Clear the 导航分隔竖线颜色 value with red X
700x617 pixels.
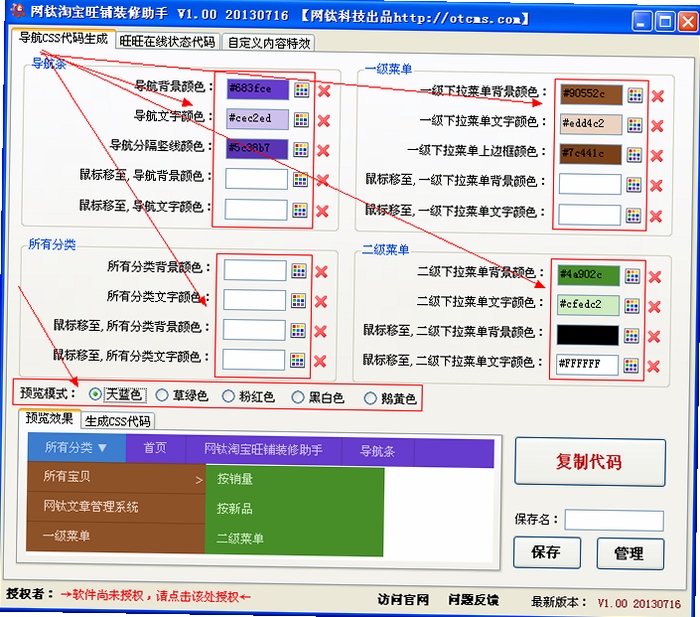point(323,150)
